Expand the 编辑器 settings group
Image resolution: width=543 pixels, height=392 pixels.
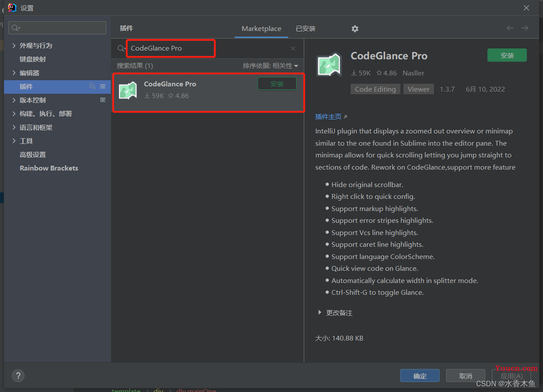[x=14, y=73]
